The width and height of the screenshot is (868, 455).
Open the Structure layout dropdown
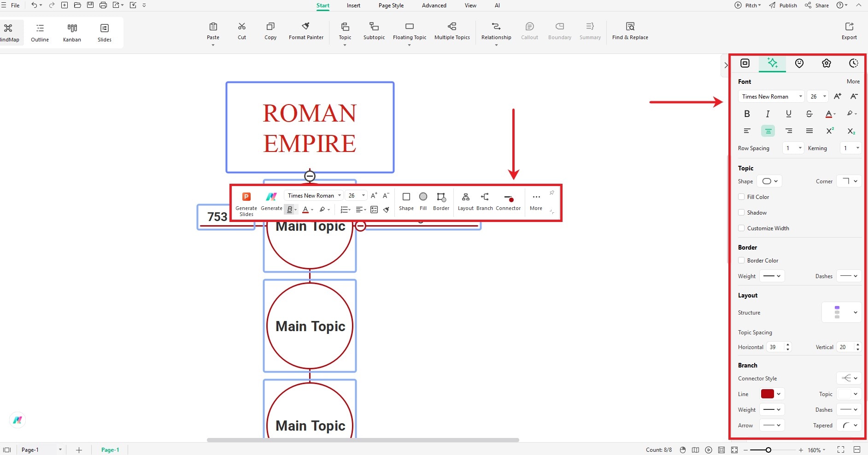point(841,312)
